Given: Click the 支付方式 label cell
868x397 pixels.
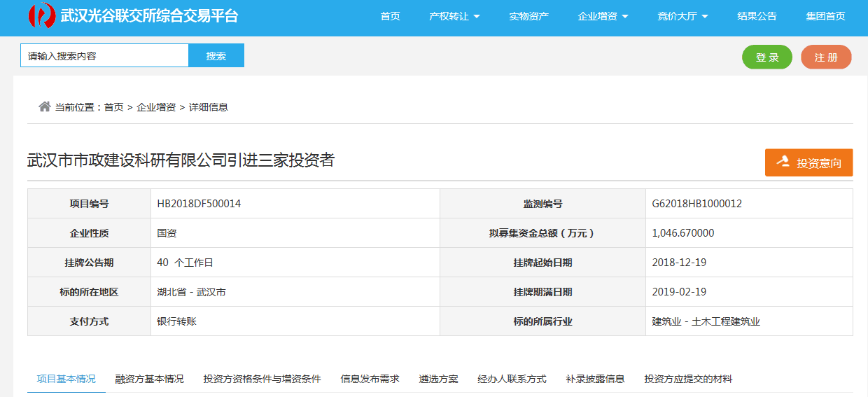Looking at the screenshot, I should pyautogui.click(x=90, y=321).
